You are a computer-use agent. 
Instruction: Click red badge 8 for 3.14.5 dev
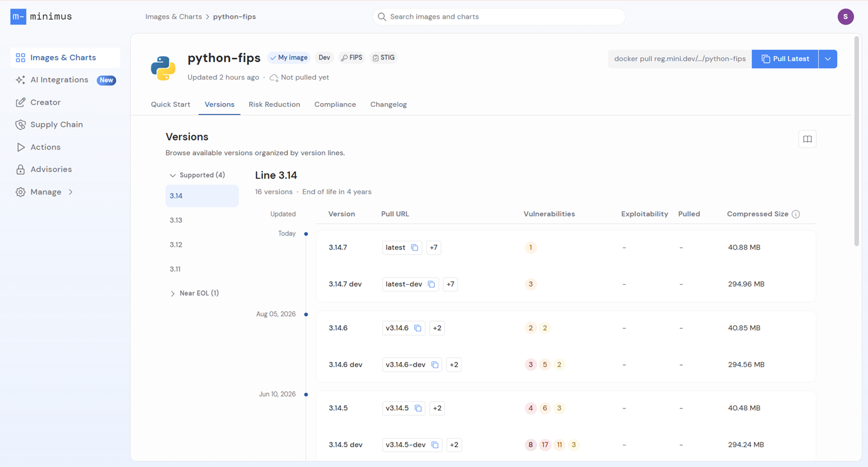(530, 445)
